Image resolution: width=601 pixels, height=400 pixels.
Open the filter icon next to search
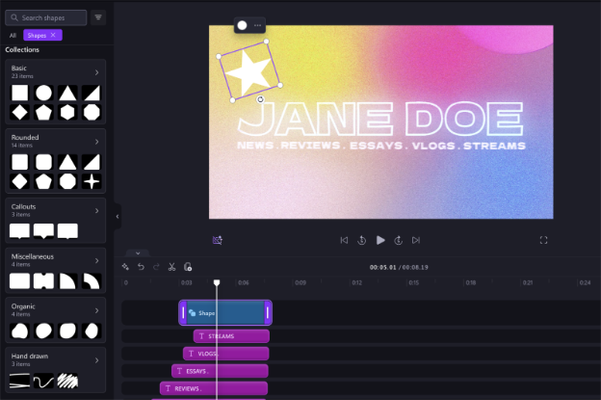click(x=98, y=18)
